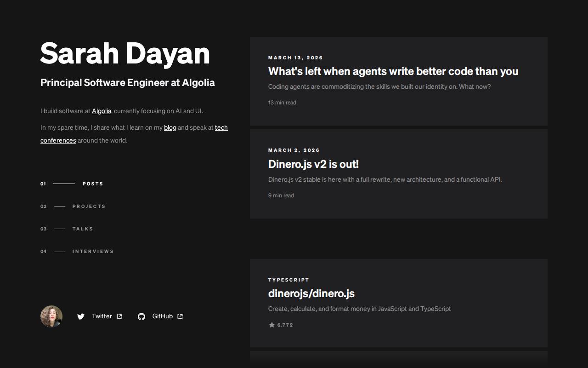
Task: Click the star icon next to 6,772
Action: [271, 325]
